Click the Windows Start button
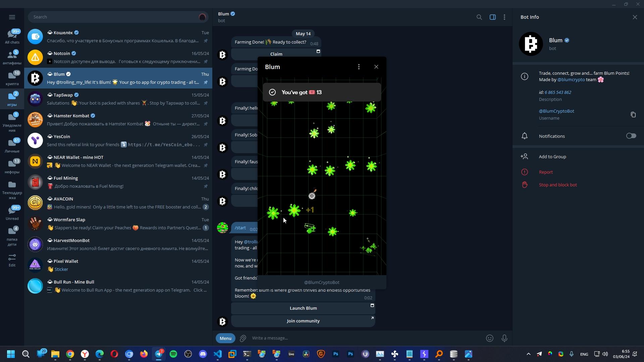Image resolution: width=644 pixels, height=362 pixels. (x=11, y=354)
